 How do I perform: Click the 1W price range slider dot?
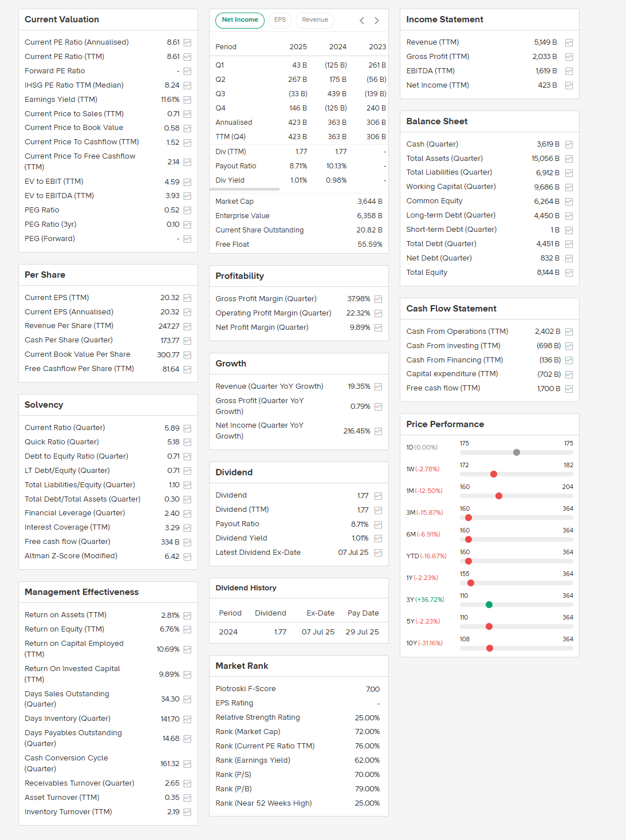[494, 474]
